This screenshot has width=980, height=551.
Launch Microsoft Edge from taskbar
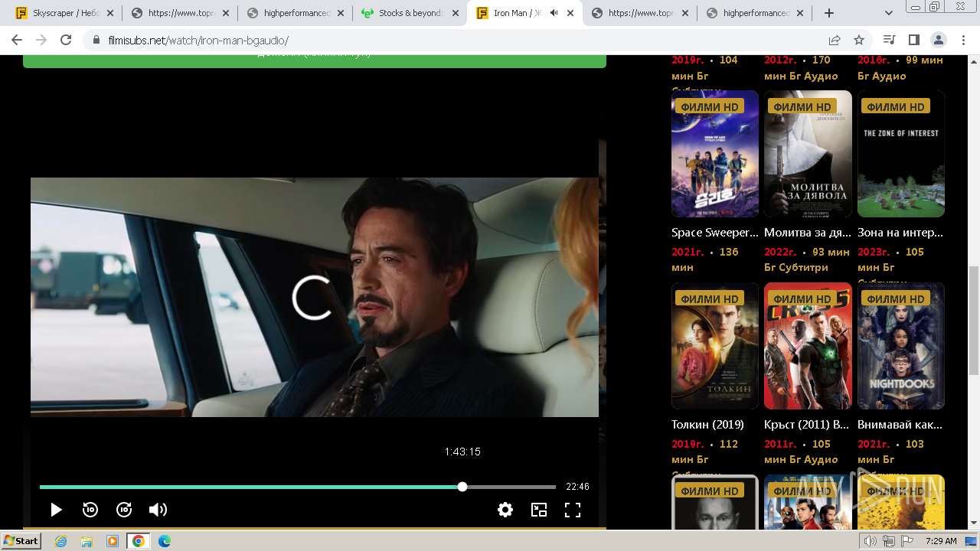pyautogui.click(x=165, y=541)
